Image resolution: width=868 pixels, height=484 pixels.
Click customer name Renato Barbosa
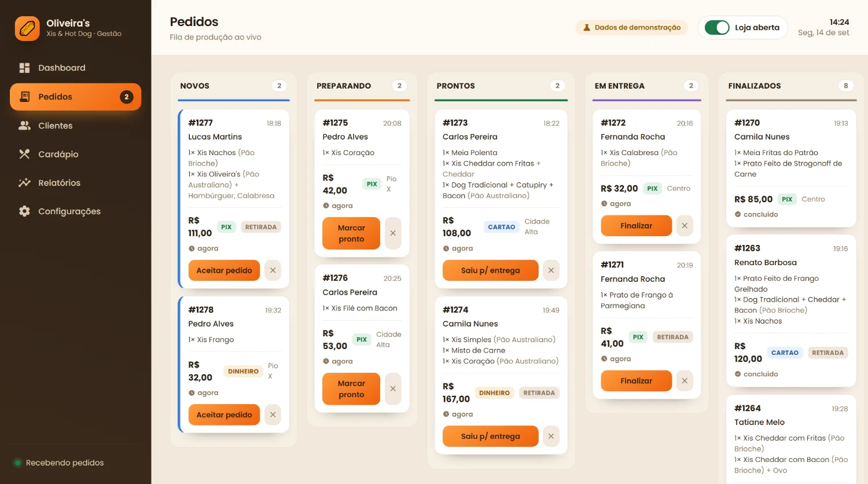click(766, 262)
